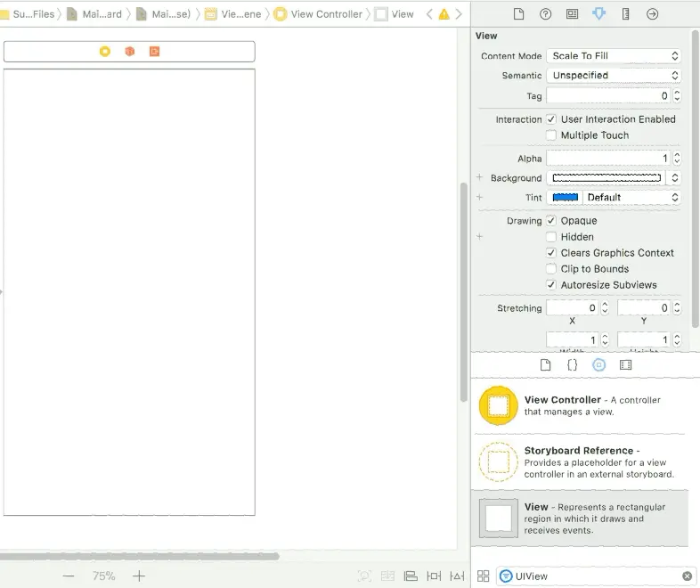Image resolution: width=700 pixels, height=588 pixels.
Task: Toggle Autoresize Subviews checkbox
Action: 551,285
